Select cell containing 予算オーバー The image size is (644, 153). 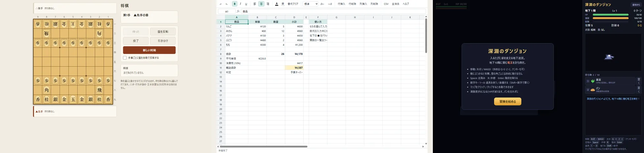[x=294, y=72]
